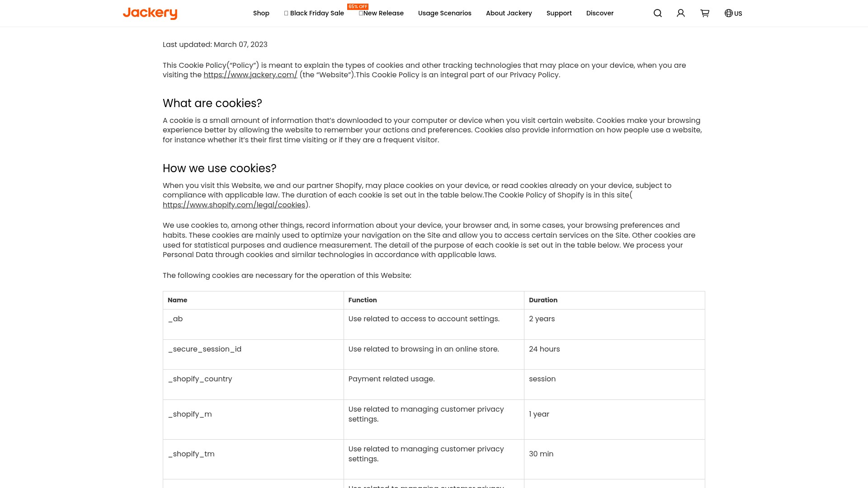Click the Duration column header
This screenshot has width=868, height=488.
pyautogui.click(x=614, y=300)
